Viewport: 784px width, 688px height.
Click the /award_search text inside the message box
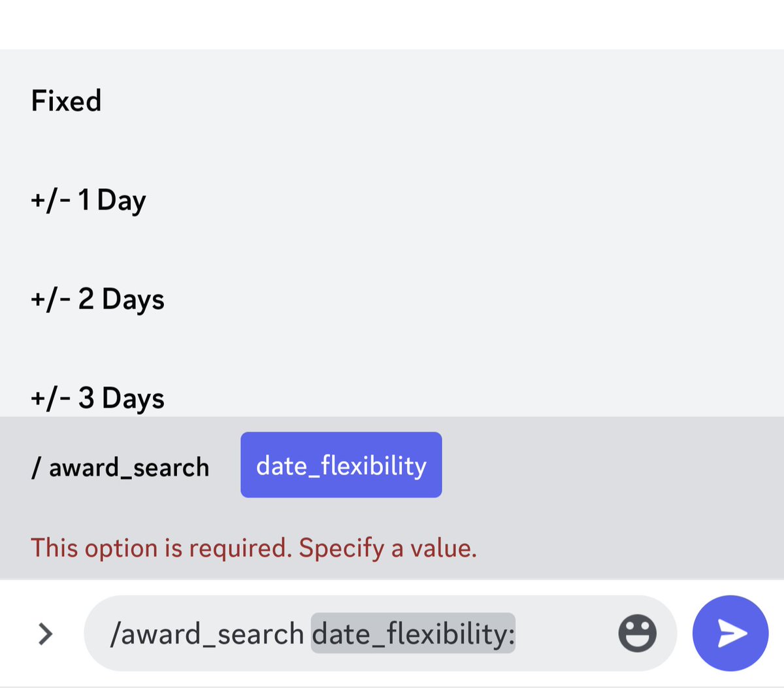click(207, 634)
